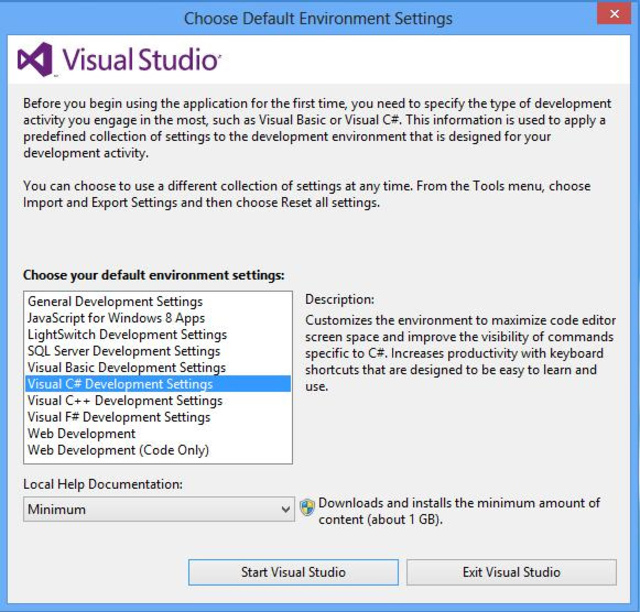Select Visual C# Development Settings

coord(158,384)
